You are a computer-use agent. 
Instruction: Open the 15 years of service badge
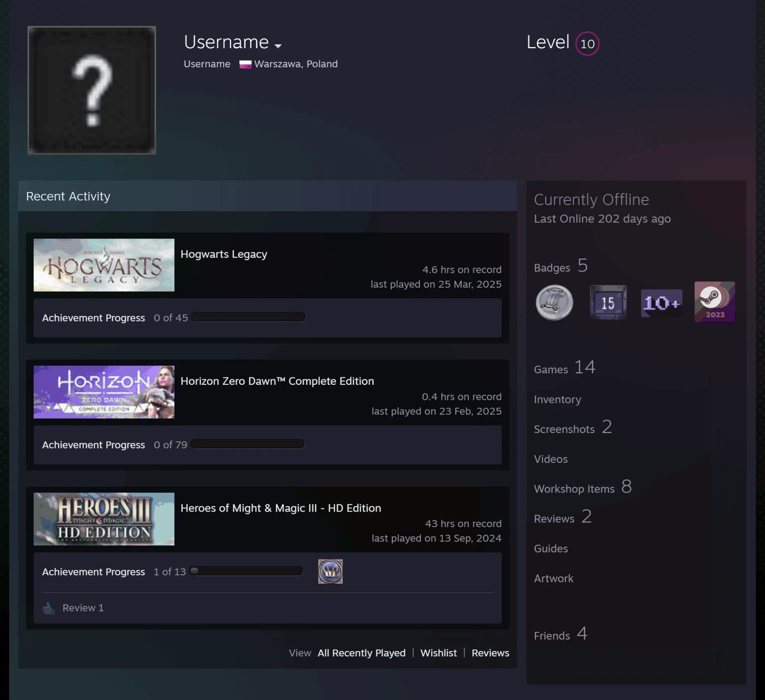click(x=608, y=302)
